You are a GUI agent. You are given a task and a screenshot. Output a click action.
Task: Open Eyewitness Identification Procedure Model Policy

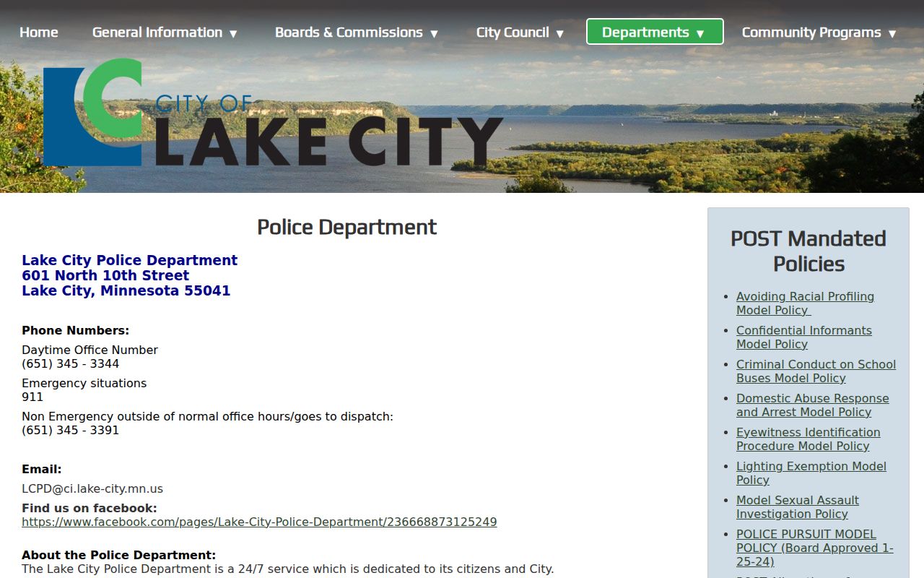[x=808, y=439]
